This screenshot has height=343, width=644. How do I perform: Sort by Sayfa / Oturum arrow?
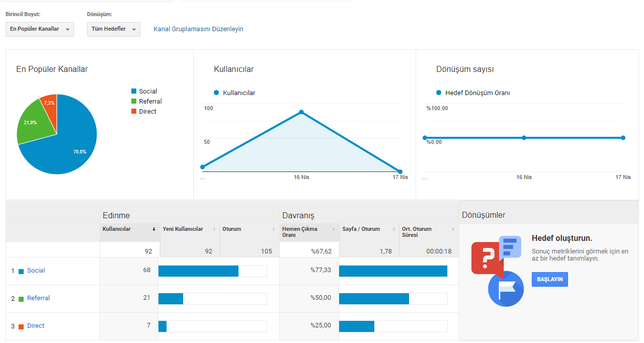click(393, 229)
